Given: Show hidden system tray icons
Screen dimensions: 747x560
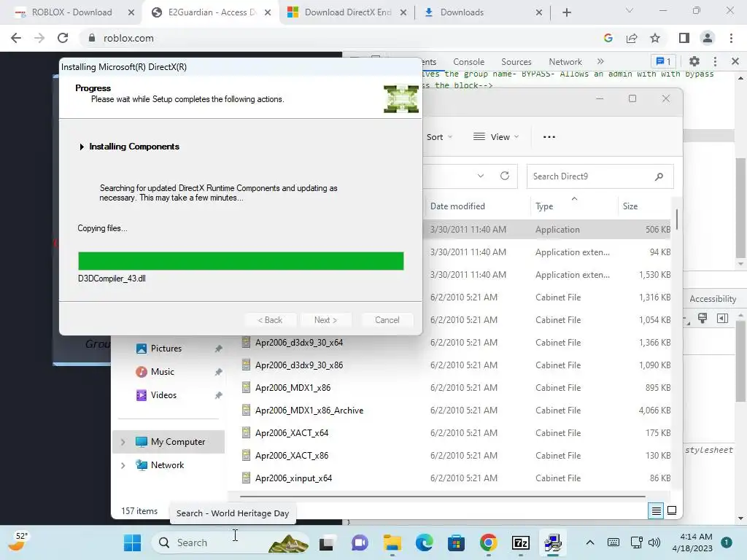Looking at the screenshot, I should (x=589, y=542).
